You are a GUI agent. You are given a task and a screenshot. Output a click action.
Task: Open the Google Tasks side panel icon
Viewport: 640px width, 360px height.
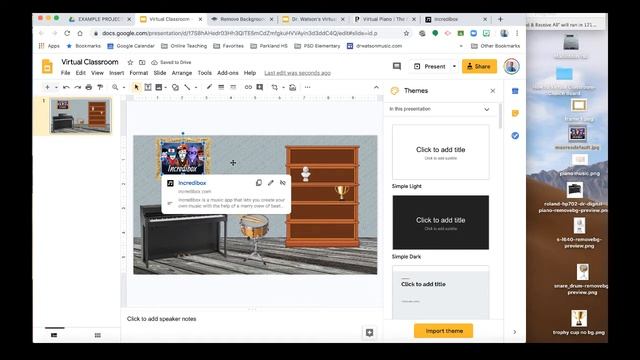click(515, 136)
